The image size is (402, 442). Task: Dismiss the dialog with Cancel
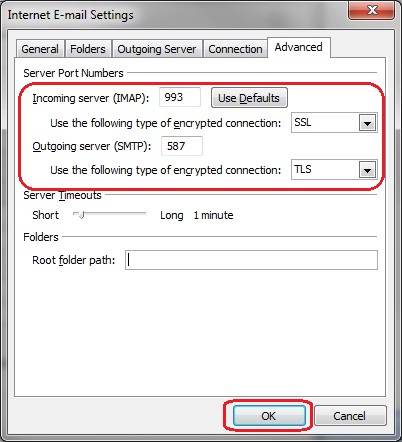coord(350,416)
